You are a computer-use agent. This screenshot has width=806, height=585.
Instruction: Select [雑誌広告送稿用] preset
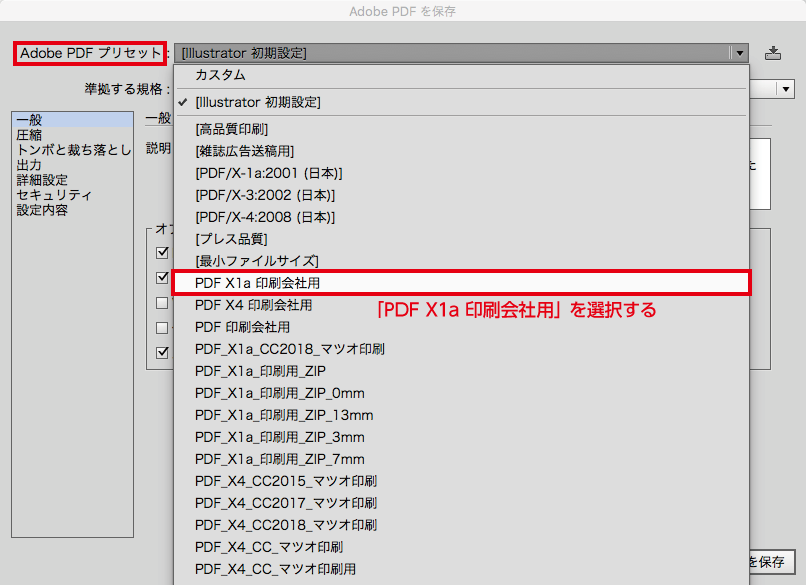click(461, 151)
